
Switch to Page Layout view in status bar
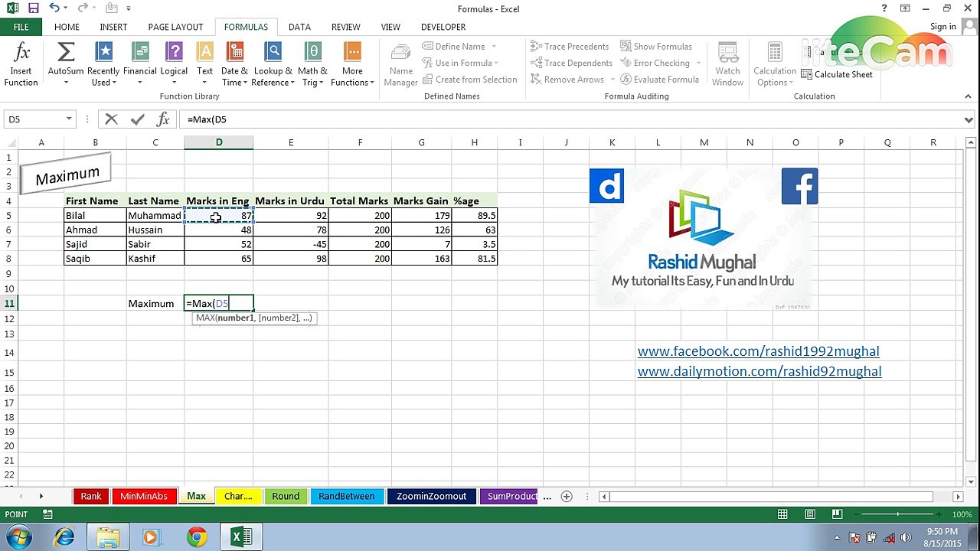(810, 514)
